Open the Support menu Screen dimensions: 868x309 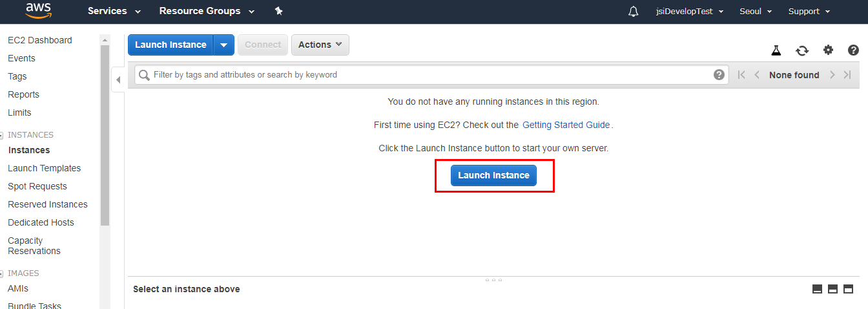(x=809, y=12)
